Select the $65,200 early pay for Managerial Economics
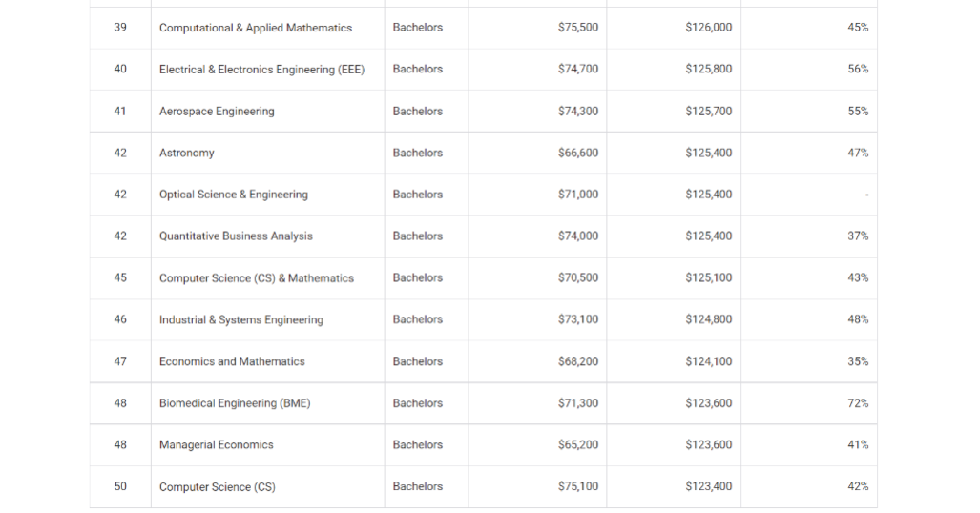980x513 pixels. coord(577,445)
